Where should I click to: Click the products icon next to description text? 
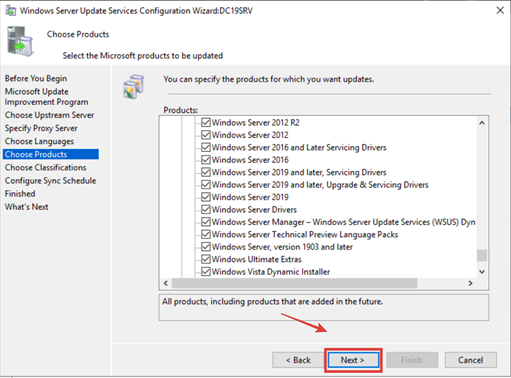(134, 87)
